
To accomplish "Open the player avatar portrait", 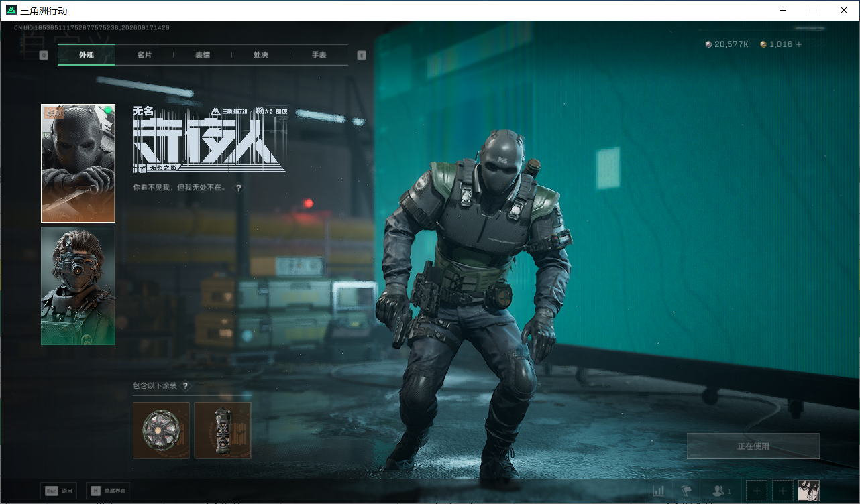I will pyautogui.click(x=809, y=491).
